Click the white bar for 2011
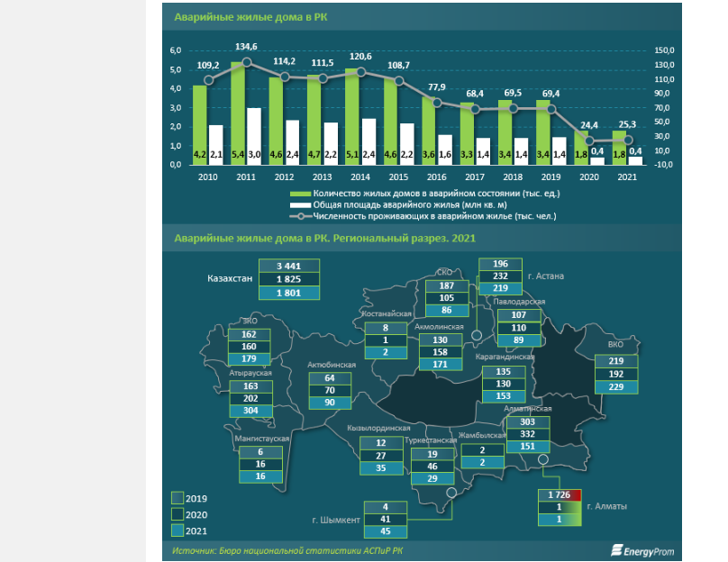This screenshot has width=728, height=562. (x=254, y=136)
